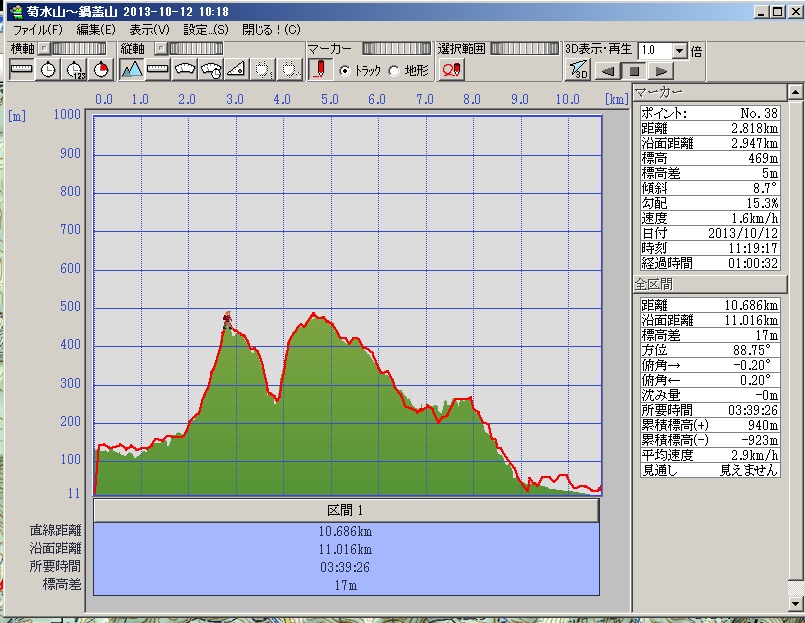The image size is (805, 623).
Task: Click the red stopwatch elapsed time icon
Action: 101,69
